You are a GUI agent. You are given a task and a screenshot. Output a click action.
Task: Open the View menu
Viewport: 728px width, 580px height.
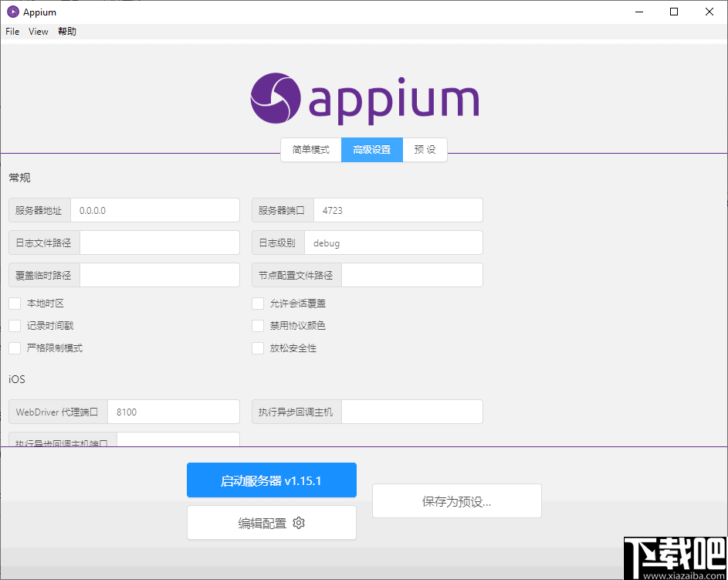38,31
